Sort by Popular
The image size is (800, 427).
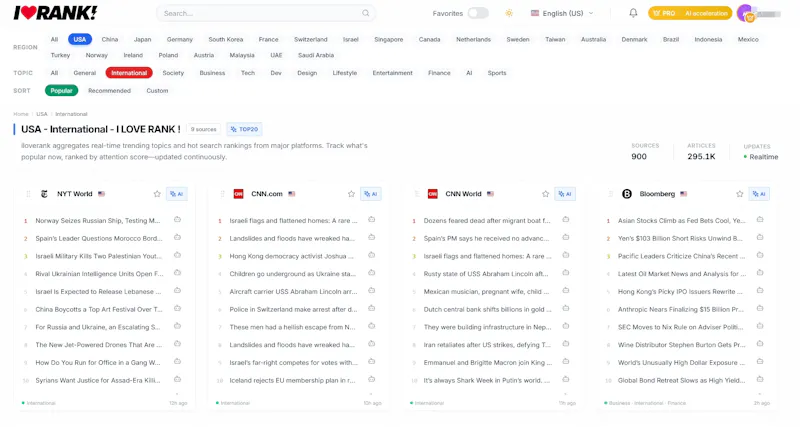pos(61,91)
